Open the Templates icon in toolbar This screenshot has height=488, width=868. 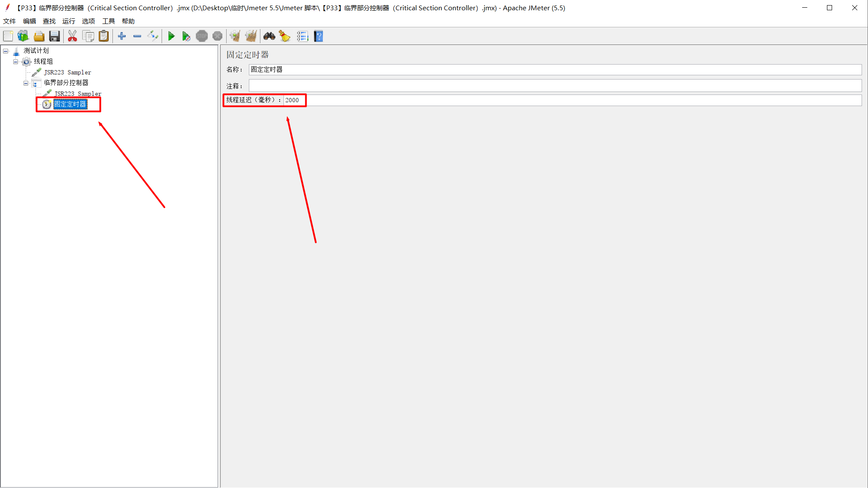[x=23, y=36]
